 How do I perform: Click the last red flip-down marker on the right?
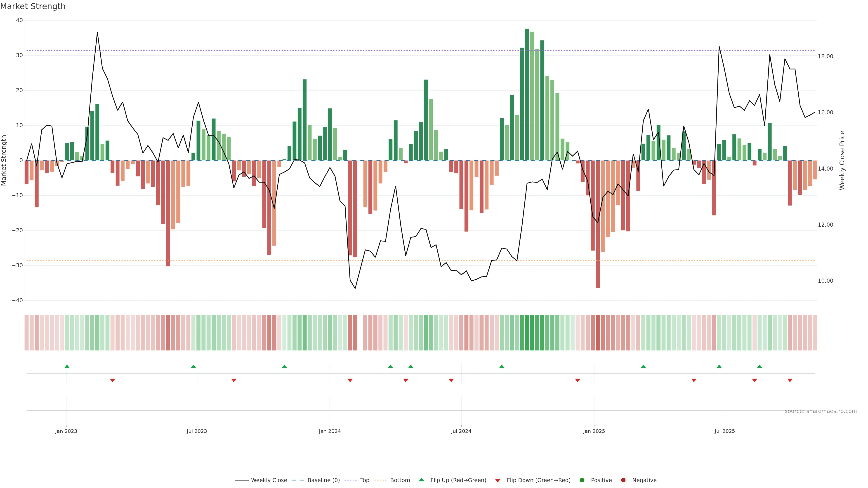click(x=790, y=380)
